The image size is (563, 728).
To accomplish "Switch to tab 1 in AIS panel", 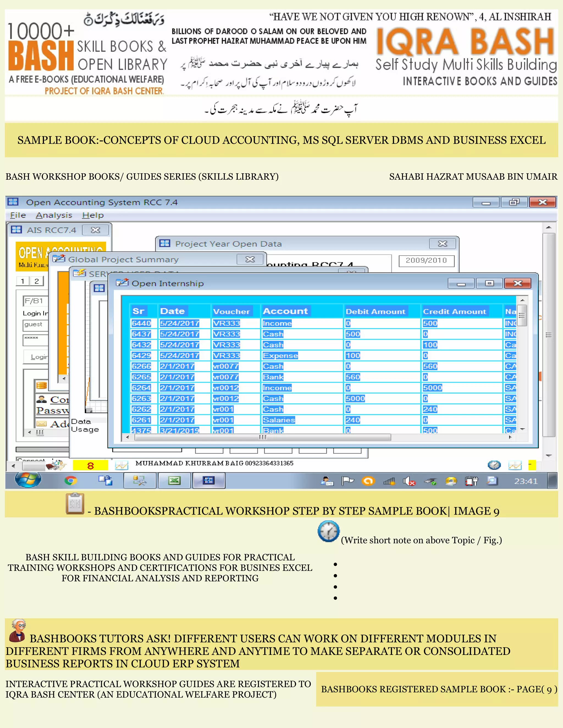I will tap(23, 281).
